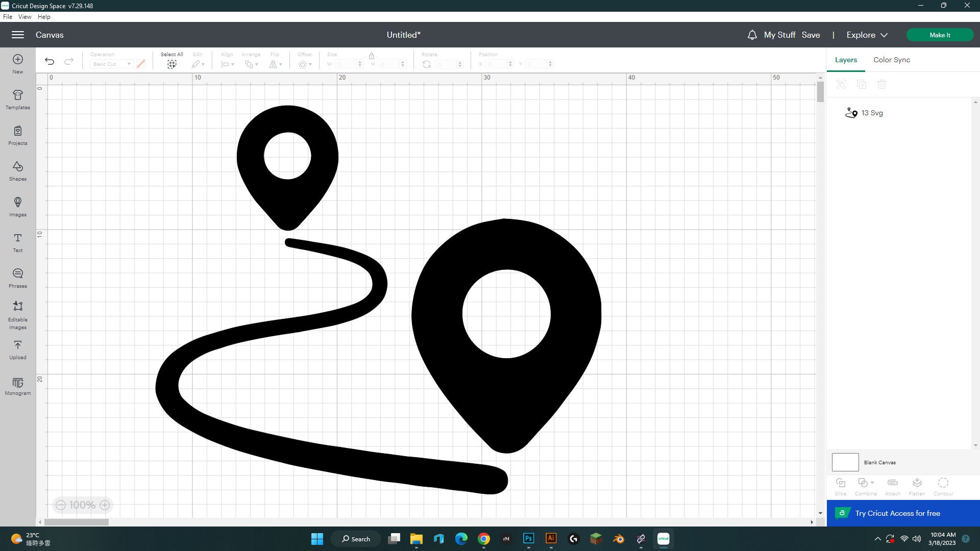Open the notifications bell
This screenshot has width=980, height=551.
click(x=752, y=35)
